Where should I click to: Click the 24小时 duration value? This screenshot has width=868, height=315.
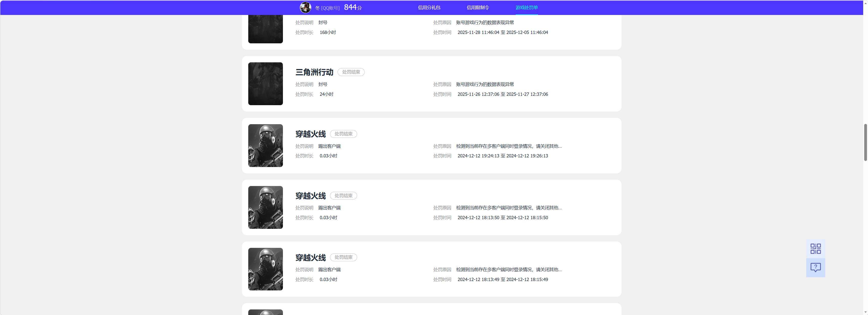pyautogui.click(x=326, y=94)
